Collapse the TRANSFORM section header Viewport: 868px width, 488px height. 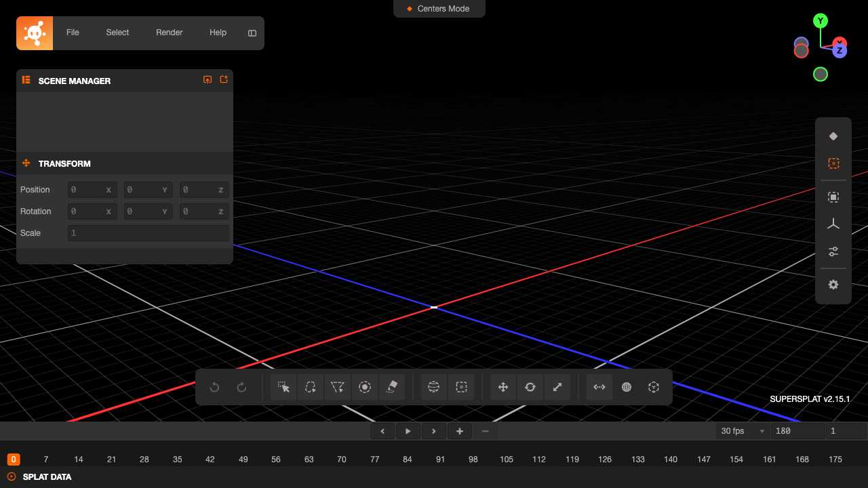coord(26,163)
